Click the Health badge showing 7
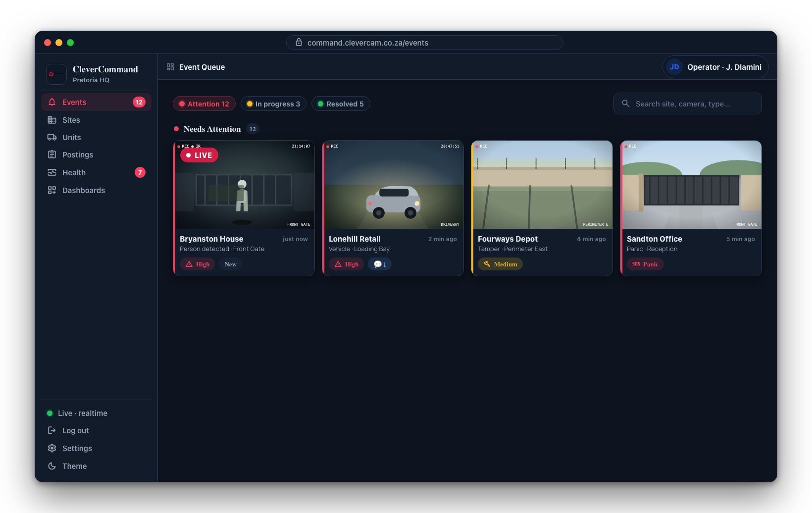This screenshot has width=812, height=513. coord(140,172)
